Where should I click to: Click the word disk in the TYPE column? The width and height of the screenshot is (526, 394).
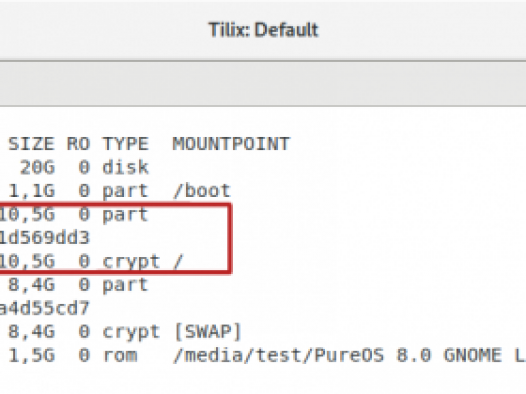point(125,167)
